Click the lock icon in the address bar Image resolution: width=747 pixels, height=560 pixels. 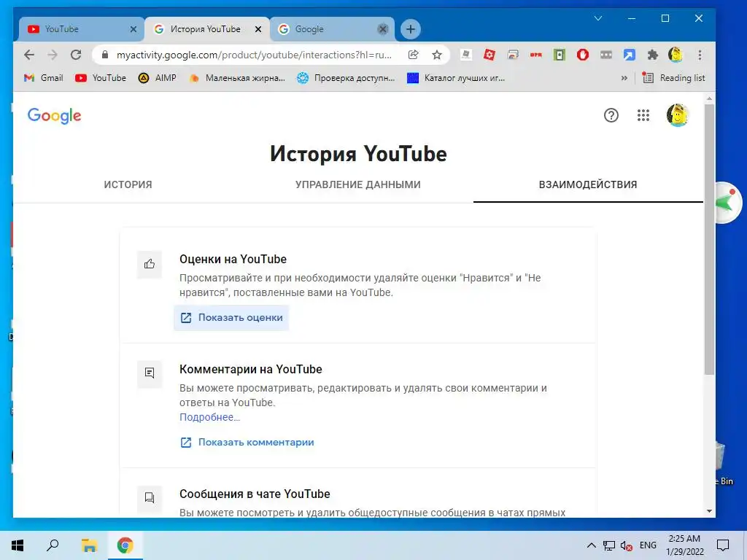[x=105, y=55]
